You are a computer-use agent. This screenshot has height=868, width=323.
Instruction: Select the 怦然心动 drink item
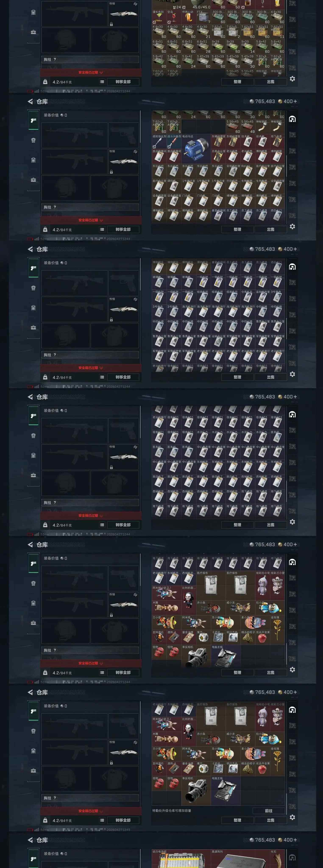click(x=188, y=17)
